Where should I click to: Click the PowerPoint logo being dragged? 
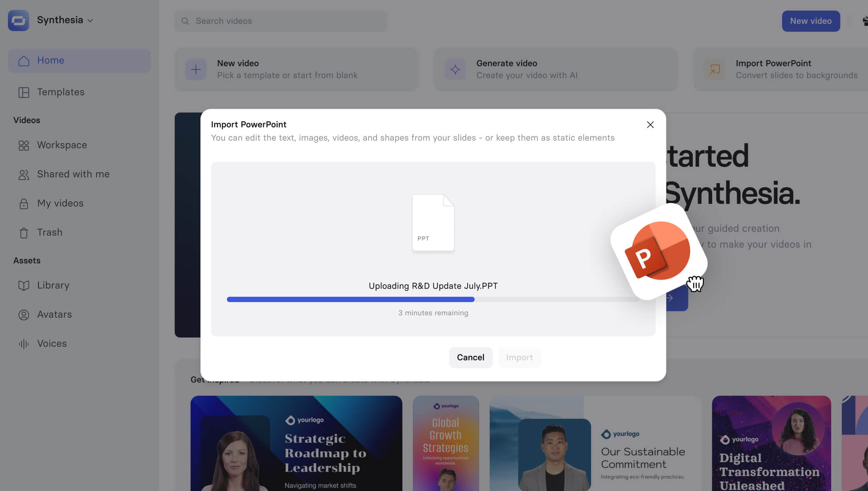658,251
